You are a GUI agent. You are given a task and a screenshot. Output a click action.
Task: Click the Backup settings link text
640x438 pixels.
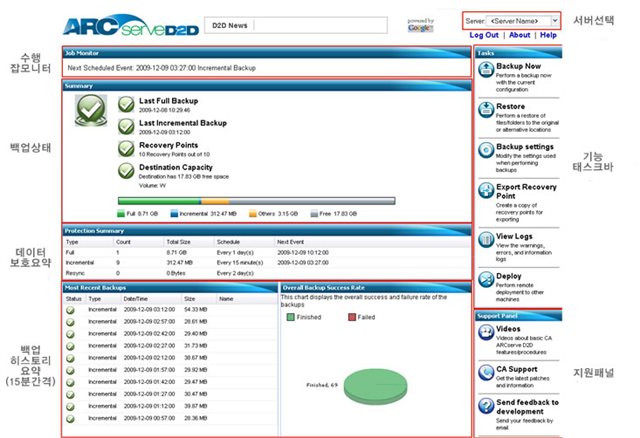coord(525,147)
